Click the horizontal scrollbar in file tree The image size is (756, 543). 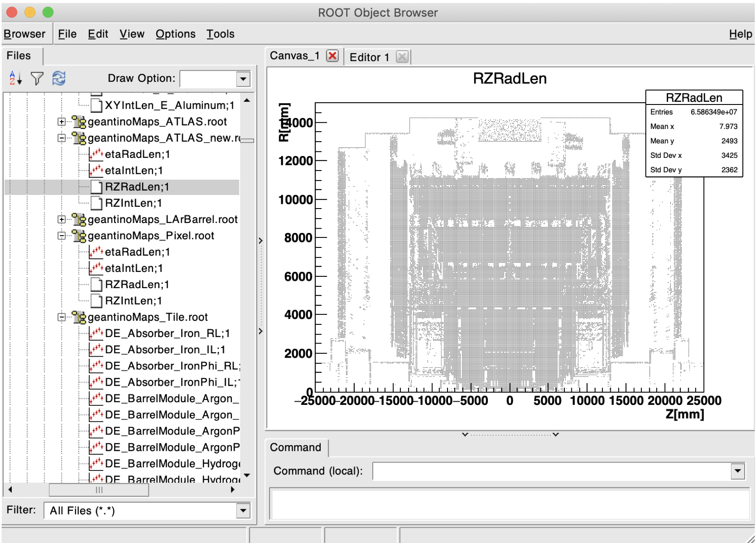tap(99, 490)
